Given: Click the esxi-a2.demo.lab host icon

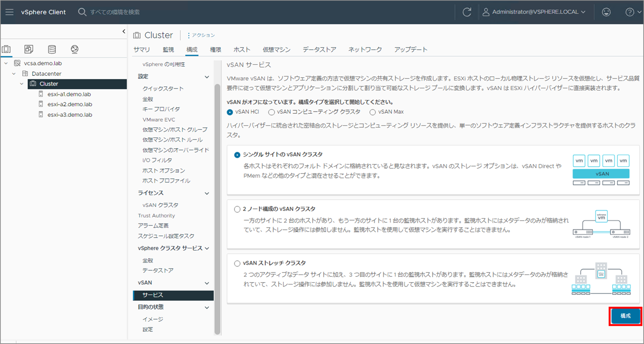Looking at the screenshot, I should pos(41,104).
